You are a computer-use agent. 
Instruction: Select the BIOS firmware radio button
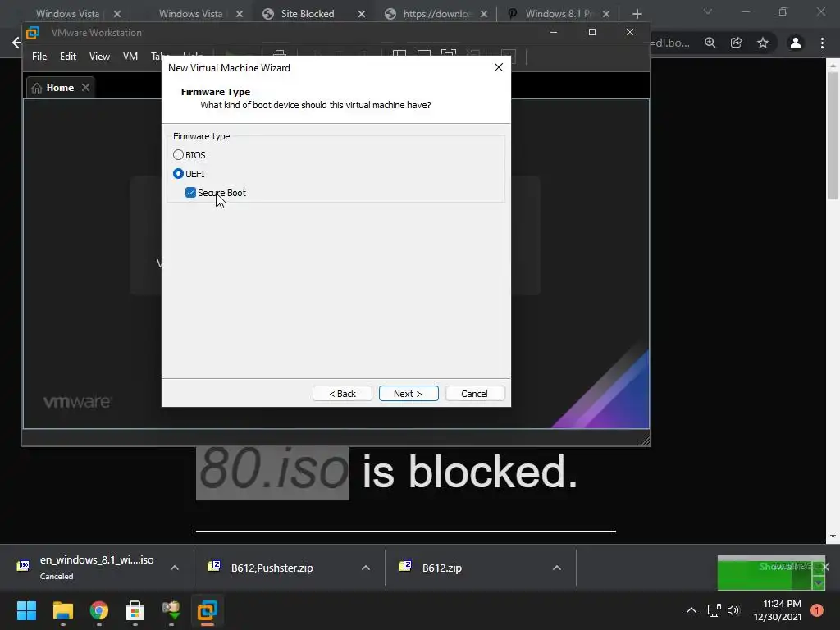[178, 155]
